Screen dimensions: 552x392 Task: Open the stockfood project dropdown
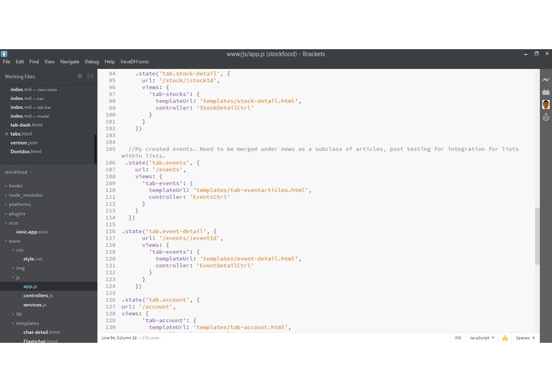(18, 172)
